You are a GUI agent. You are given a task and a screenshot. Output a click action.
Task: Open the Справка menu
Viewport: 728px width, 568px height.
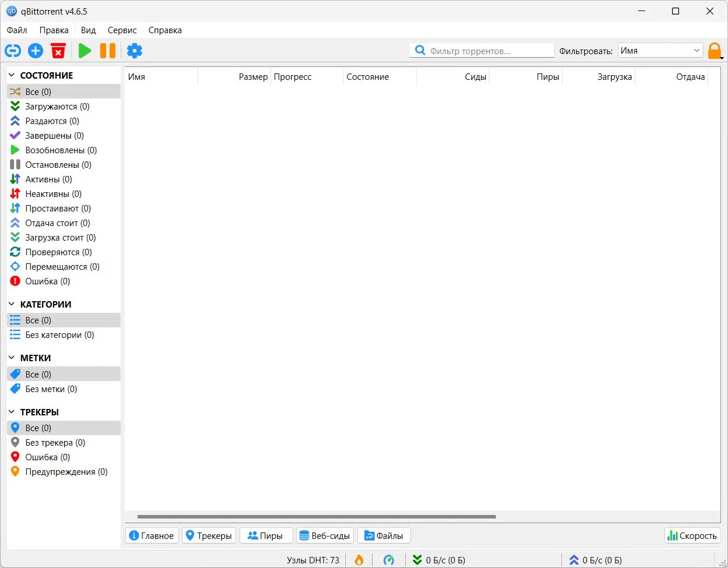[x=164, y=30]
